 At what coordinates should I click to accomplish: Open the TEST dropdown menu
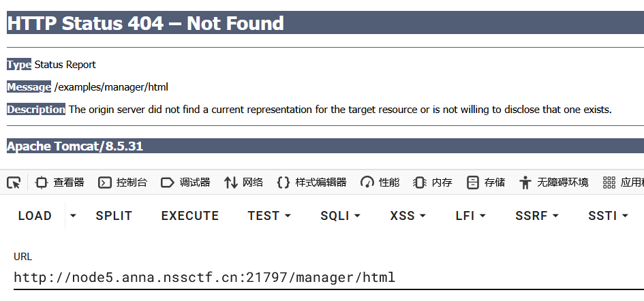point(269,216)
